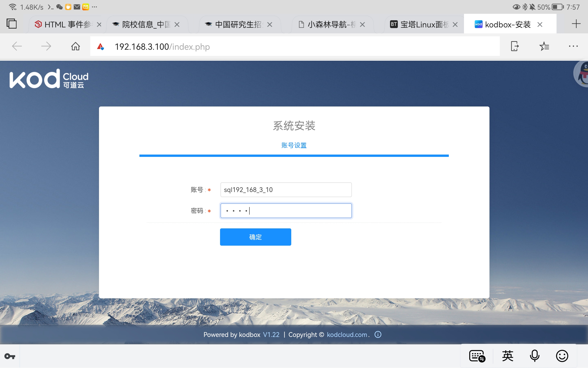
Task: Open the browser three-dot menu
Action: pos(573,46)
